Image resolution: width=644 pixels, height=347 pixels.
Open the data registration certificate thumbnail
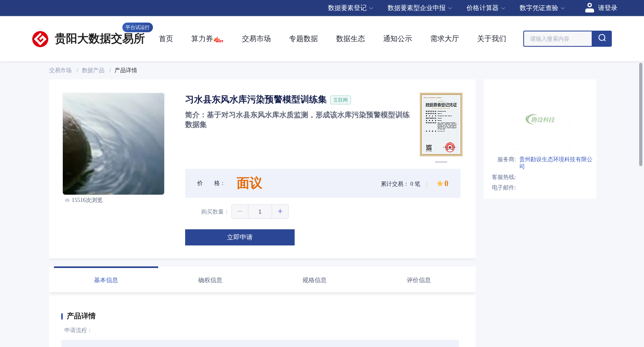tap(441, 125)
